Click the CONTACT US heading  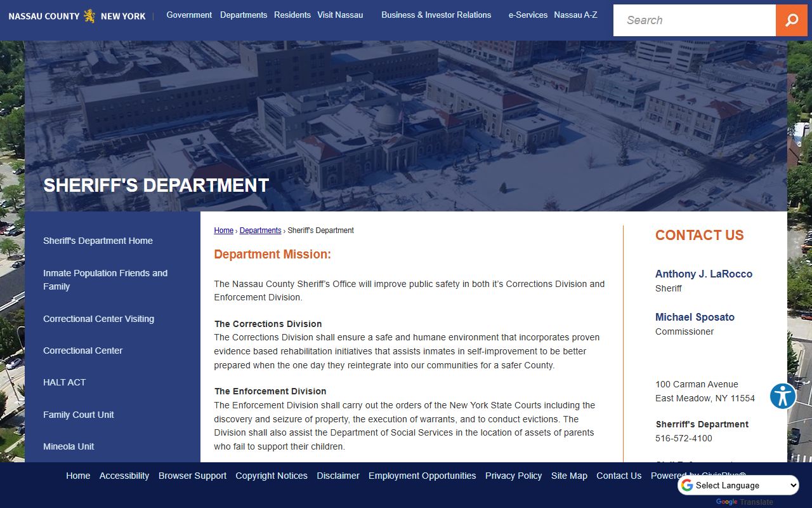(699, 236)
